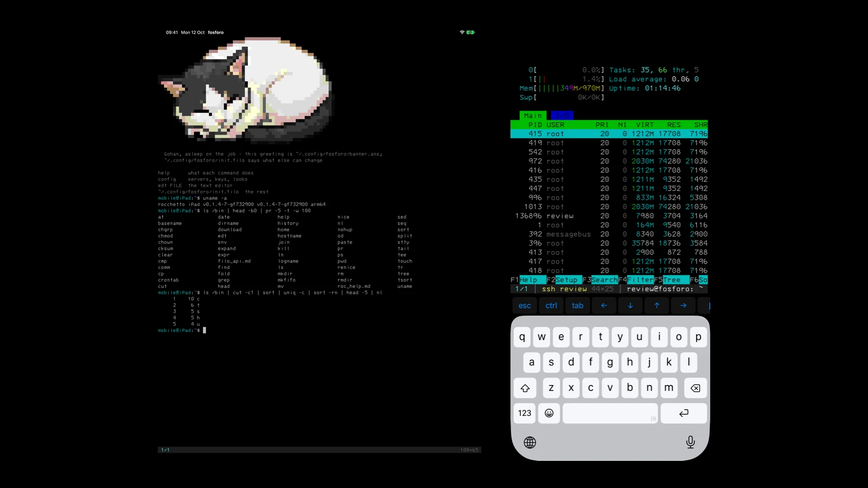Tap the down arrow key in accessory bar
The image size is (868, 488).
tap(630, 305)
